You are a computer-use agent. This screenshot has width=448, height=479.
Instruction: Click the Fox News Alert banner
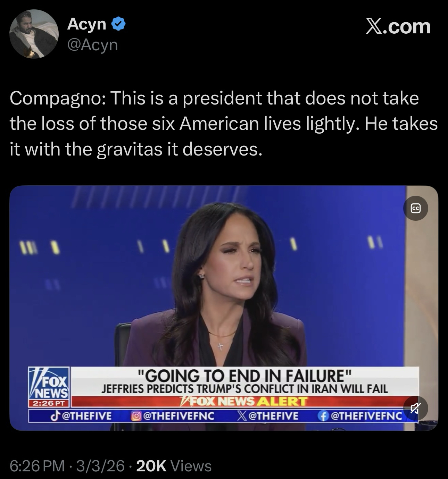[x=244, y=401]
